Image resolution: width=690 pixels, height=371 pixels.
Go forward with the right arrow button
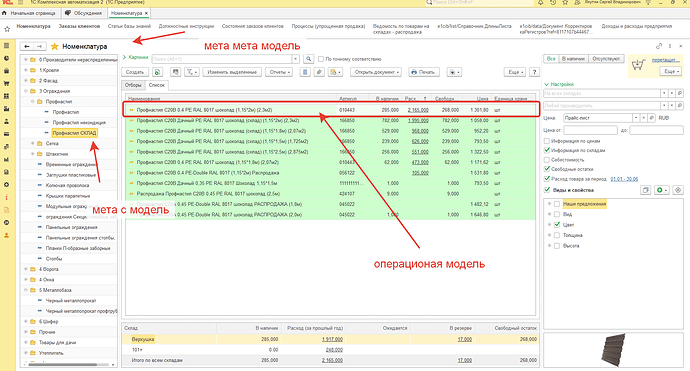point(39,46)
